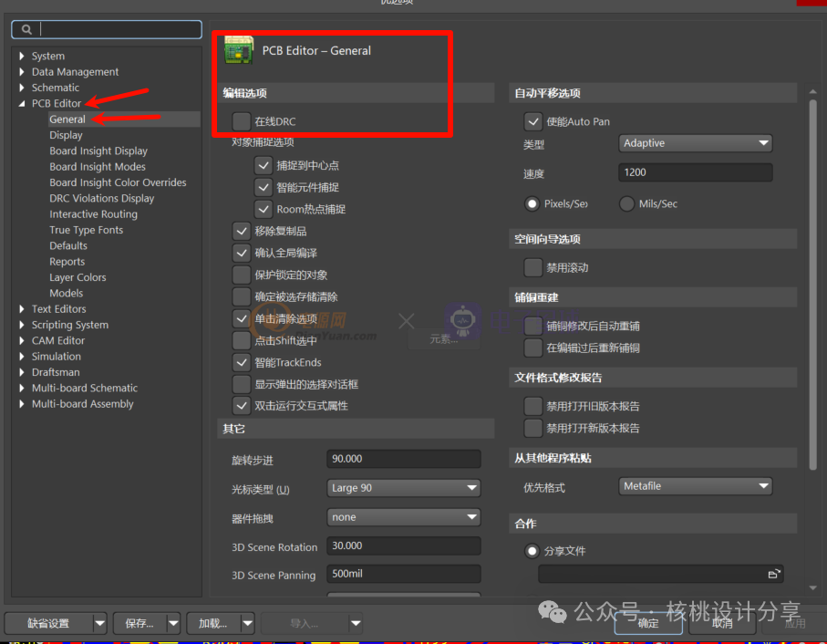The height and width of the screenshot is (644, 827).
Task: Open Layer Colors page
Action: [78, 277]
